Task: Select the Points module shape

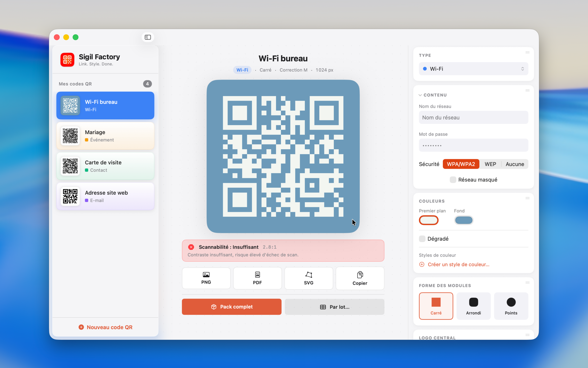Action: click(511, 306)
